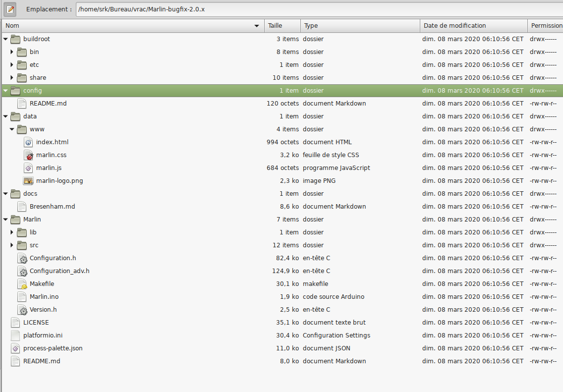The image size is (563, 392).
Task: Collapse the data folder tree arrow
Action: [x=5, y=116]
